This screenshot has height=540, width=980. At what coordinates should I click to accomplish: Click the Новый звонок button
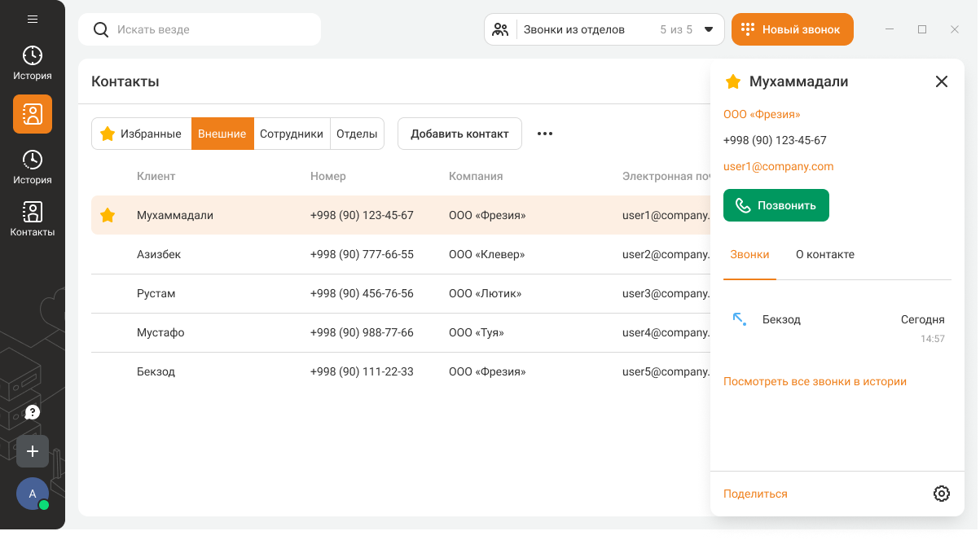[792, 29]
